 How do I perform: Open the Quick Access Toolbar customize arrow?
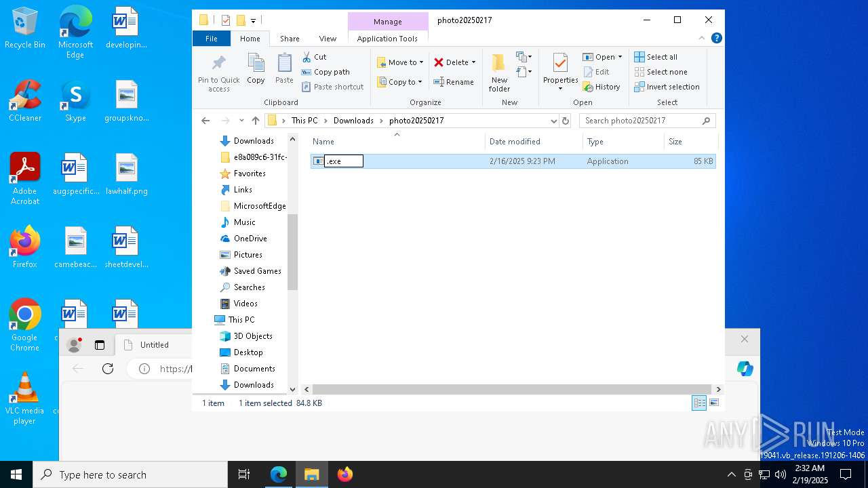pos(253,21)
